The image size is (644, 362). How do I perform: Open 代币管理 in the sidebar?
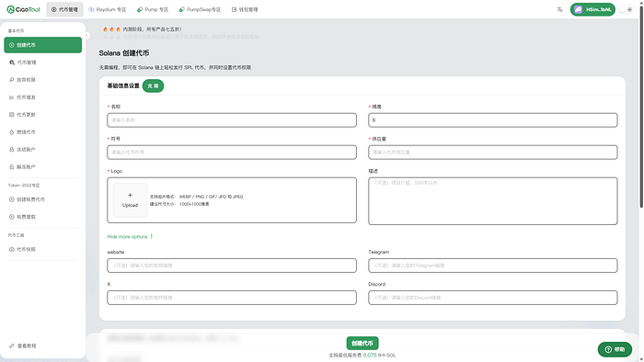42,62
